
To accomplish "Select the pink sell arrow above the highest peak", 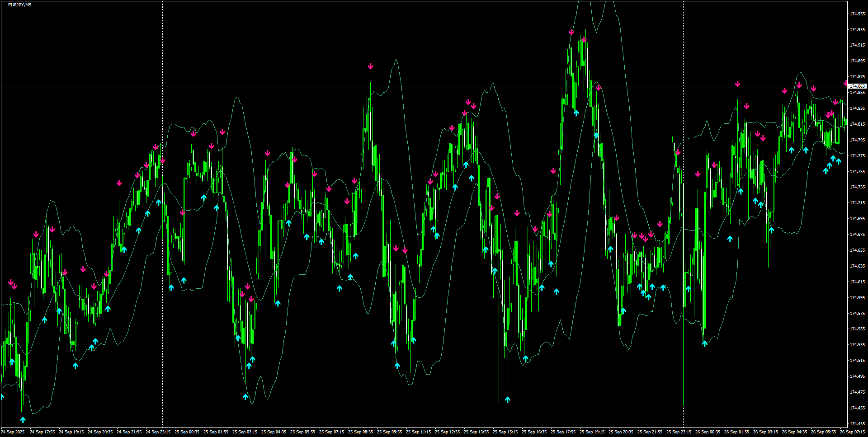I will point(571,32).
